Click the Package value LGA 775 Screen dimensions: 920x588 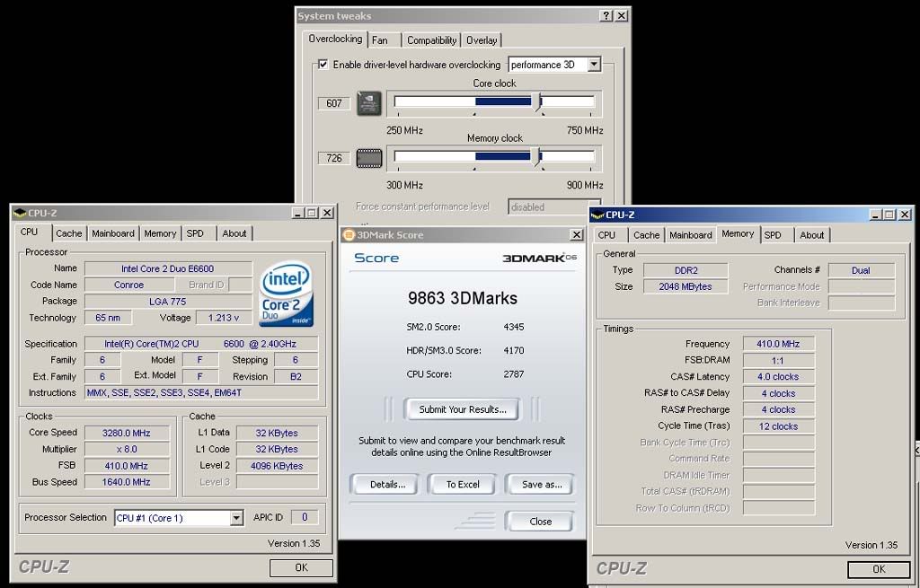[168, 302]
